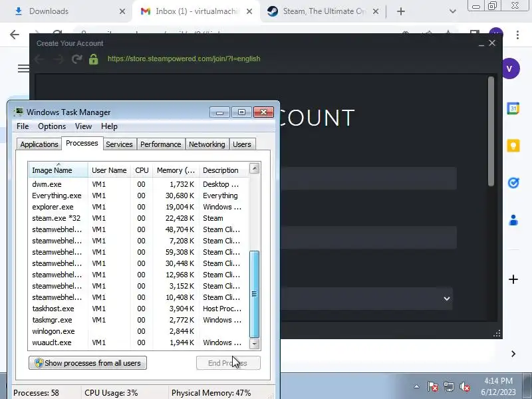The width and height of the screenshot is (532, 399).
Task: Click the End Process button
Action: pyautogui.click(x=228, y=363)
